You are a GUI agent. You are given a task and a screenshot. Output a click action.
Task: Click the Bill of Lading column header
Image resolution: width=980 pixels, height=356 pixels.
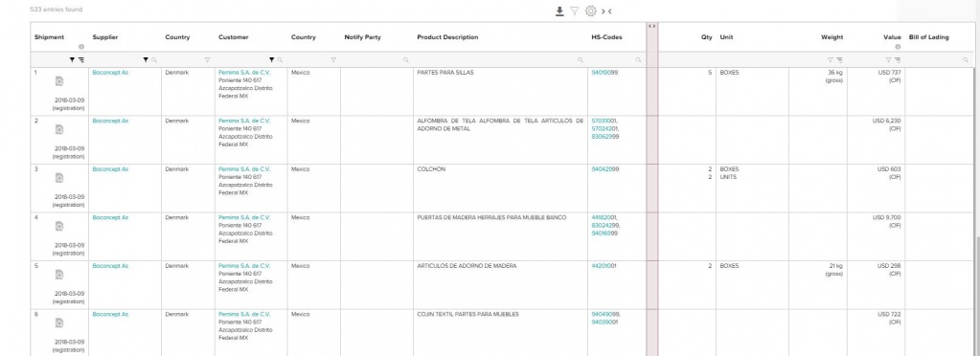(929, 37)
